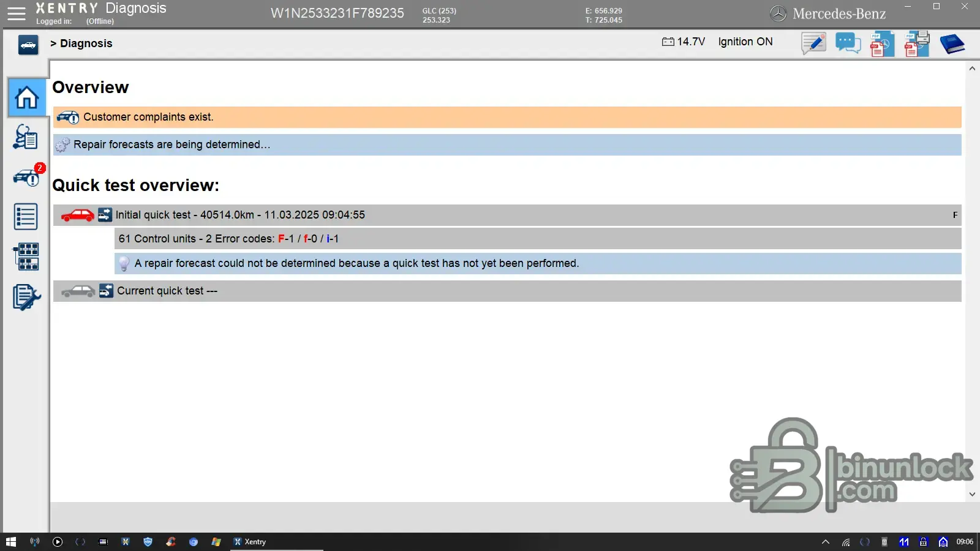Print the PDF report
Viewport: 980px width, 551px height.
(917, 44)
